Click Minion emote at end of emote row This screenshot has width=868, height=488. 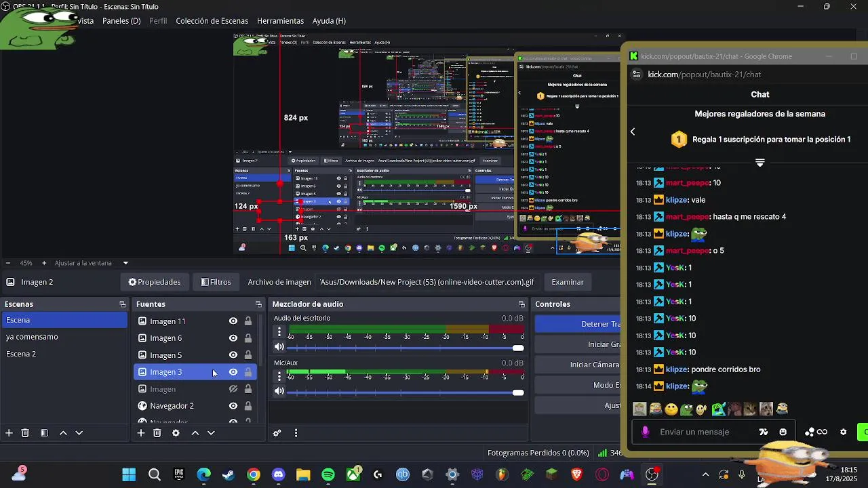click(781, 409)
